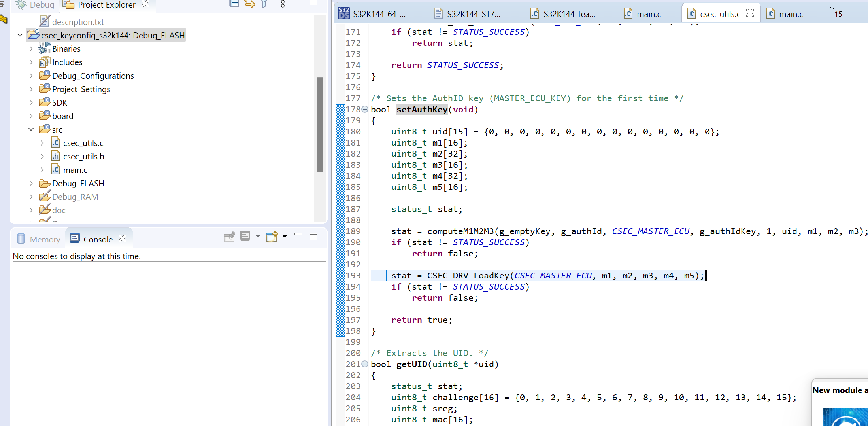This screenshot has height=426, width=868.
Task: Open the Open Console dropdown arrow
Action: (284, 237)
